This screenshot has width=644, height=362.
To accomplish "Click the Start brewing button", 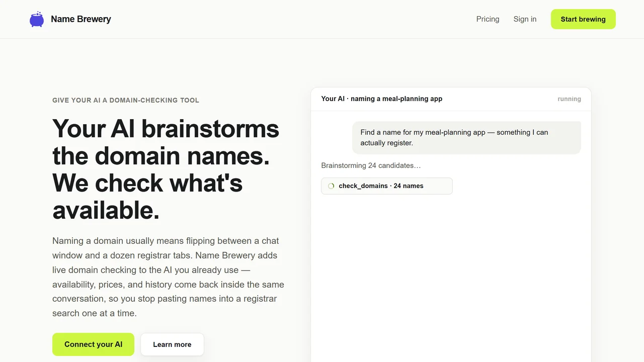I will 583,19.
